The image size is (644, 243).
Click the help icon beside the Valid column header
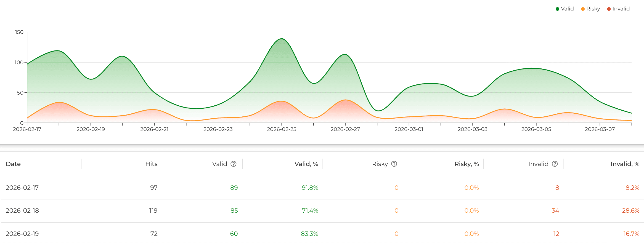click(234, 164)
